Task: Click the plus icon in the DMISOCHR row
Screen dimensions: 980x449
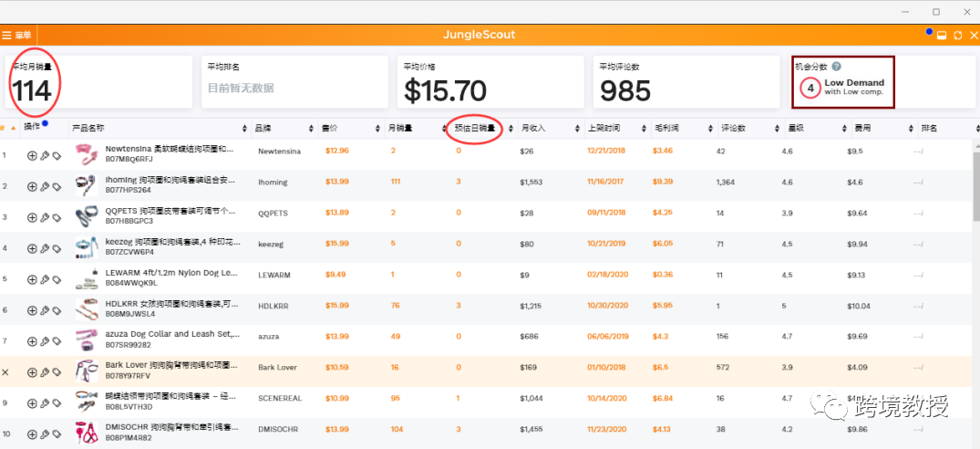Action: click(x=32, y=434)
